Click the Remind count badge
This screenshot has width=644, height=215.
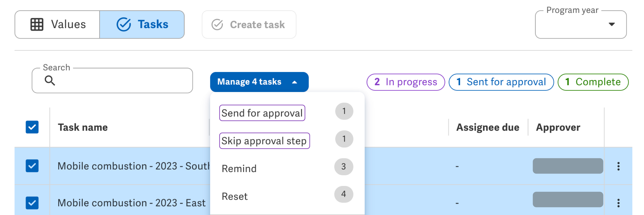point(343,167)
